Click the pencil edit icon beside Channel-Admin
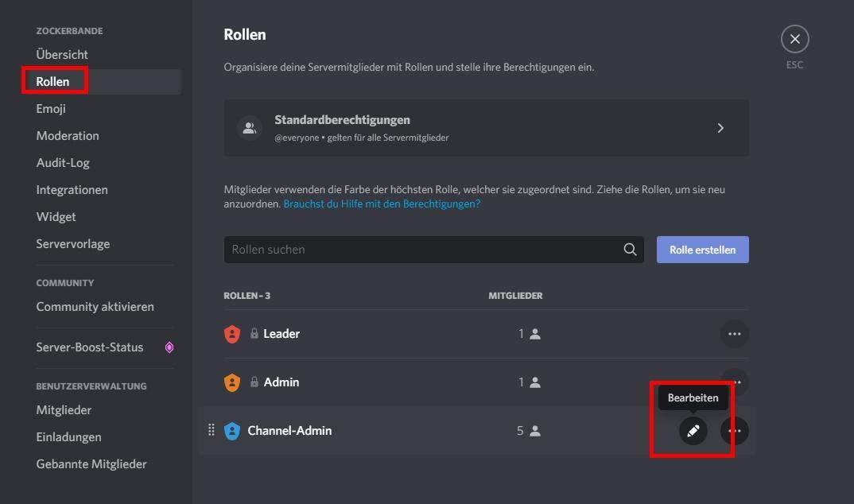 click(x=692, y=430)
